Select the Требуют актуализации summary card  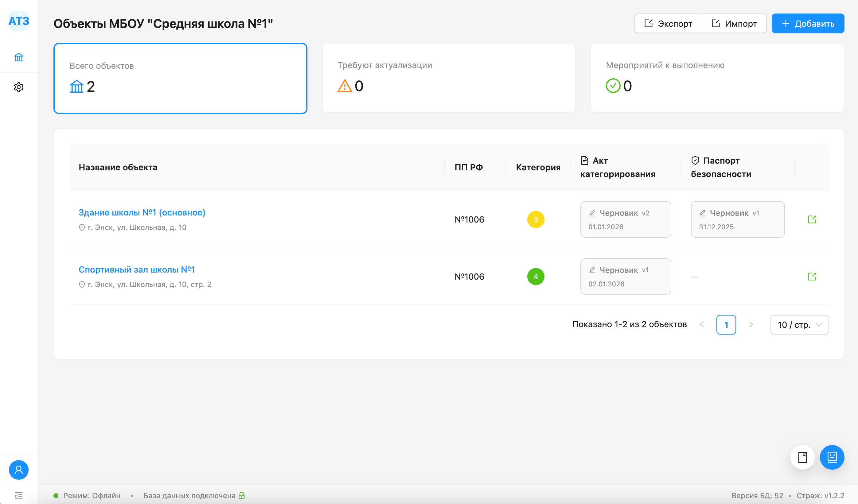(448, 78)
